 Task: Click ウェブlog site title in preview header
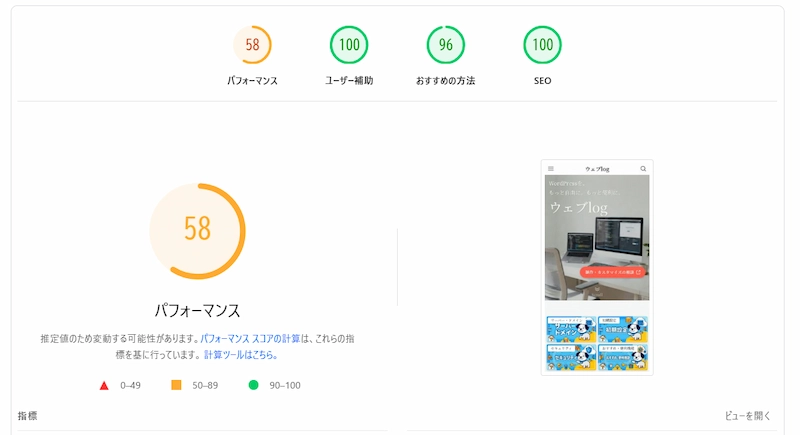click(597, 169)
